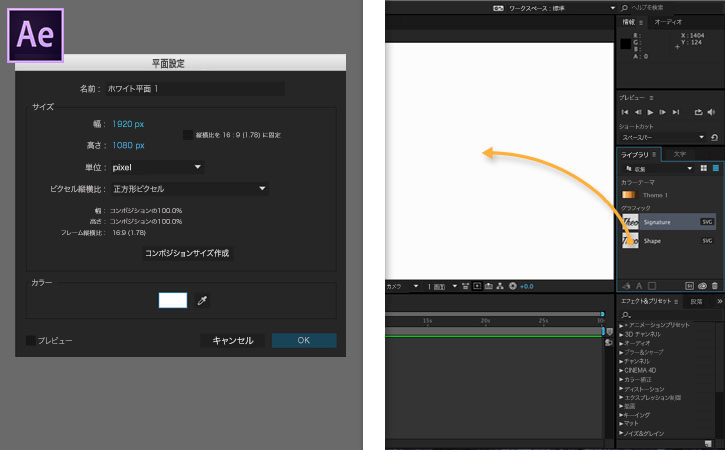725x450 pixels.
Task: Delete library item with the trash icon
Action: coord(715,286)
